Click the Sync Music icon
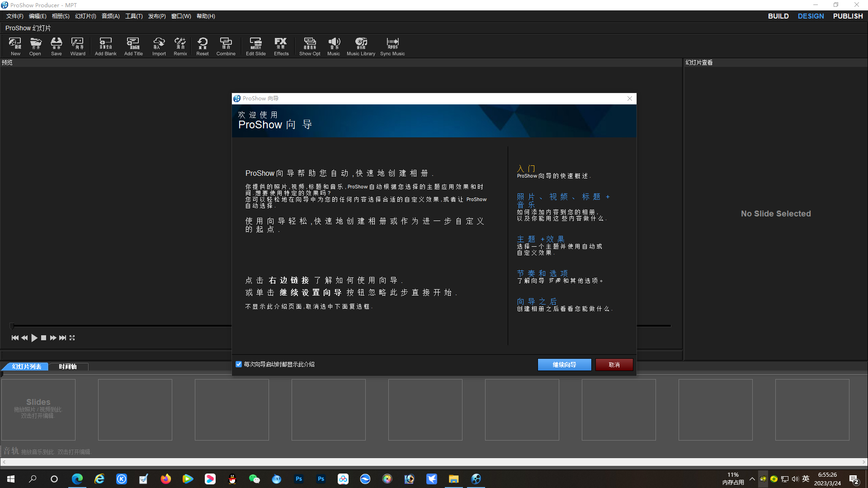Screen dimensions: 868x488 pos(392,47)
